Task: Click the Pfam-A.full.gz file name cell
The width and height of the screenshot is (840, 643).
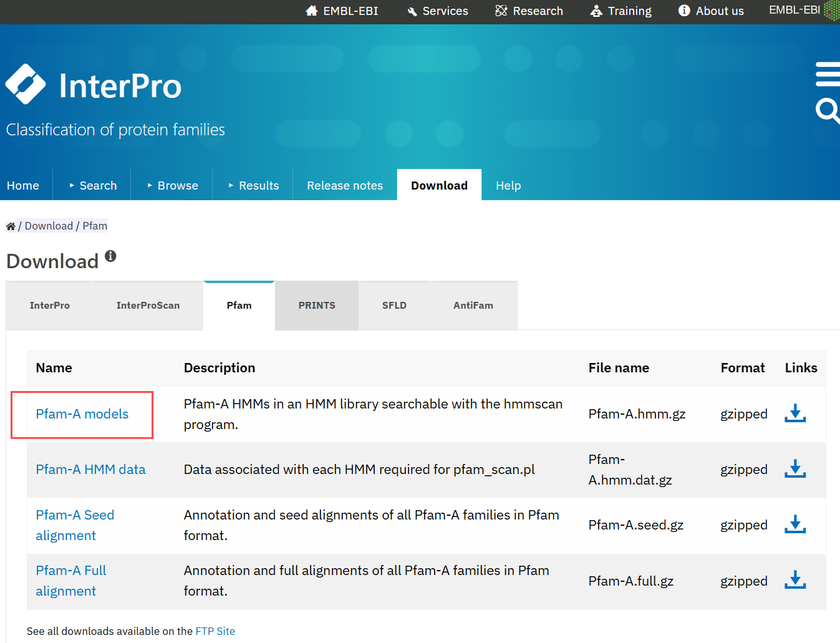Action: tap(631, 581)
